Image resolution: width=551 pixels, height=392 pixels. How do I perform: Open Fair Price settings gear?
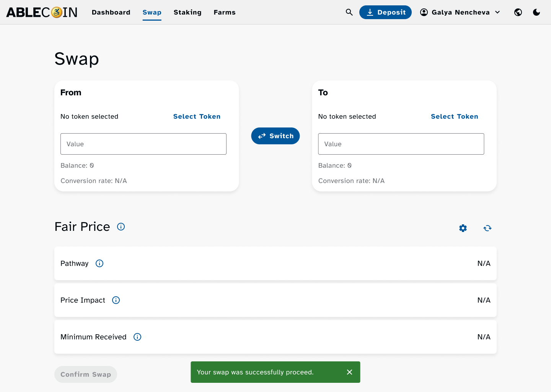[463, 228]
